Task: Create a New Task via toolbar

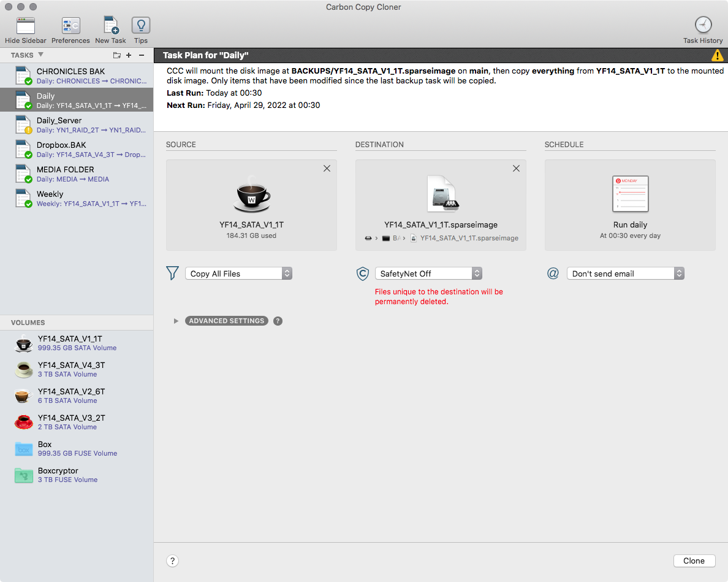Action: coord(111,26)
